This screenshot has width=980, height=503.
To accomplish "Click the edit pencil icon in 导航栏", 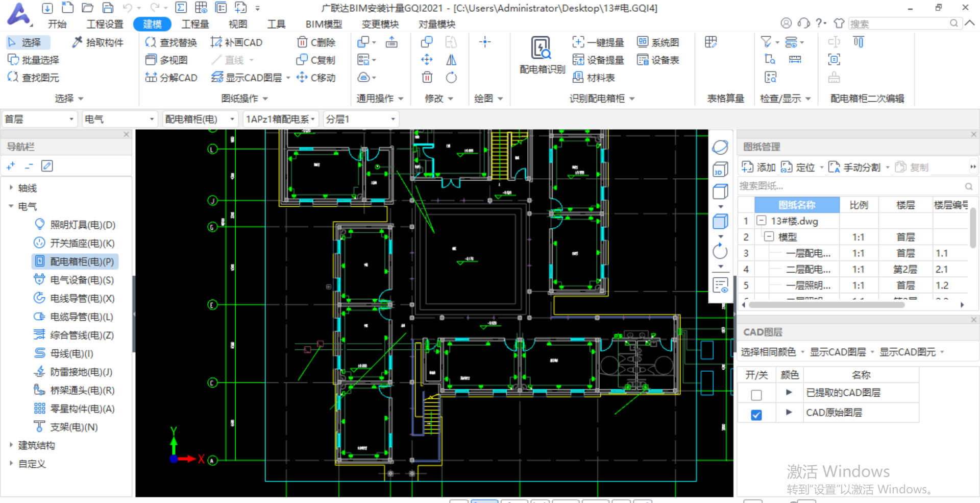I will (47, 166).
